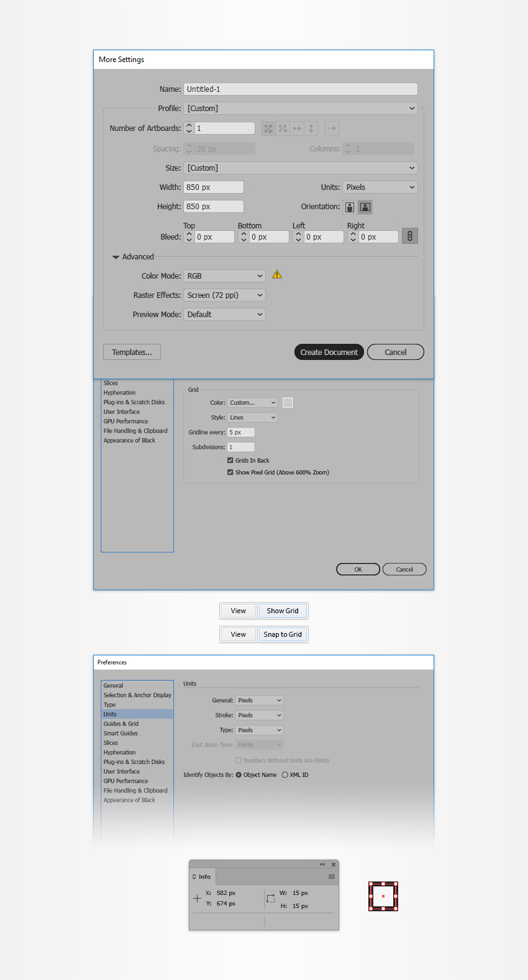Open the Units Pixels dropdown in More Settings

click(x=380, y=187)
